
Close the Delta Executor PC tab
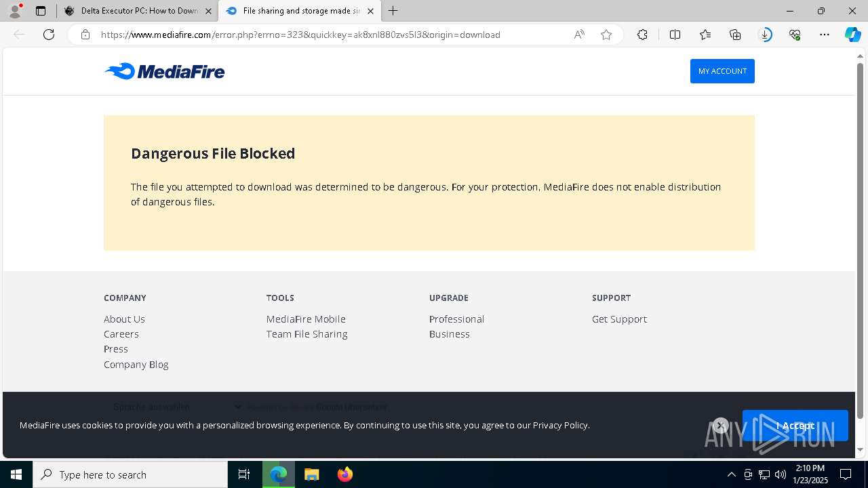[208, 11]
